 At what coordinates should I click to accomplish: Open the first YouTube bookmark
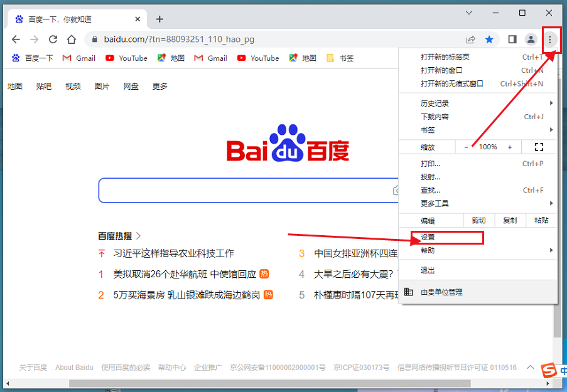point(126,58)
